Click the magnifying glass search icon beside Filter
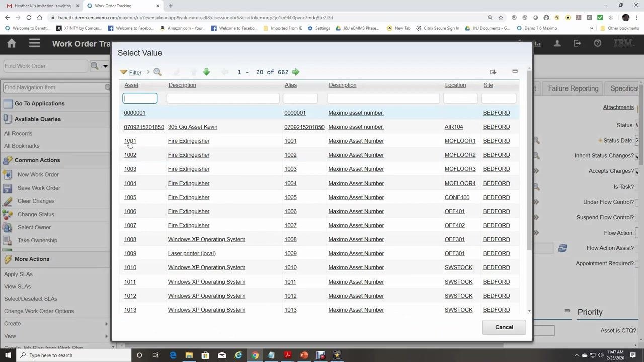The width and height of the screenshot is (644, 362). coord(157,72)
